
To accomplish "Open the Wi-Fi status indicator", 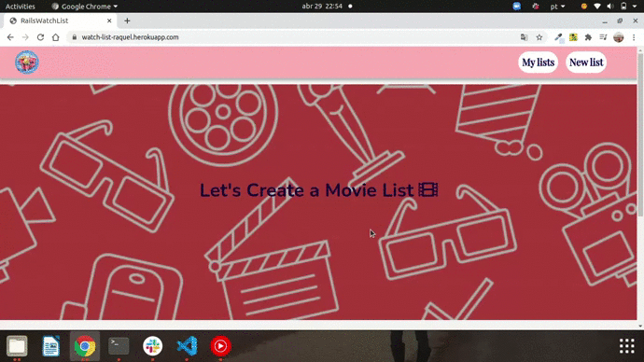I will click(x=597, y=7).
